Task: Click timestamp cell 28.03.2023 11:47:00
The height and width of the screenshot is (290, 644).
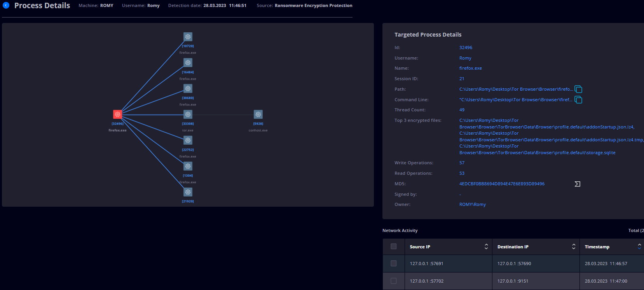Action: [606, 281]
